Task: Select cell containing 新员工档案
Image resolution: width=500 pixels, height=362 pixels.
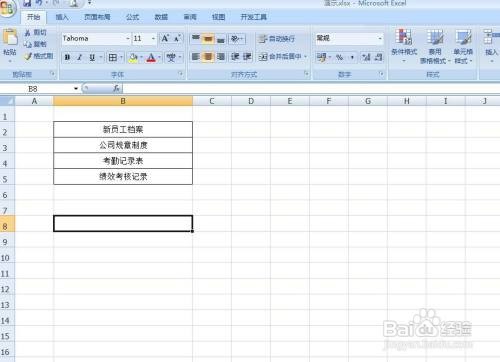Action: pos(123,129)
